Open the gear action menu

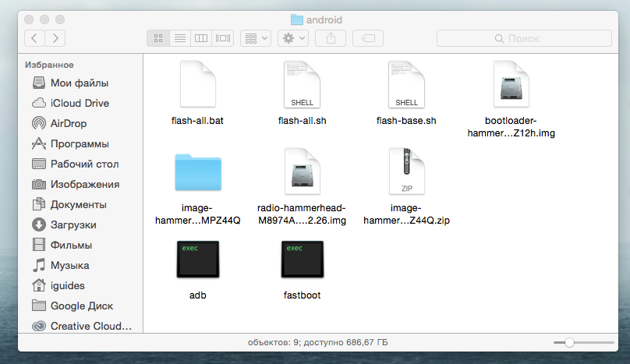tap(293, 38)
